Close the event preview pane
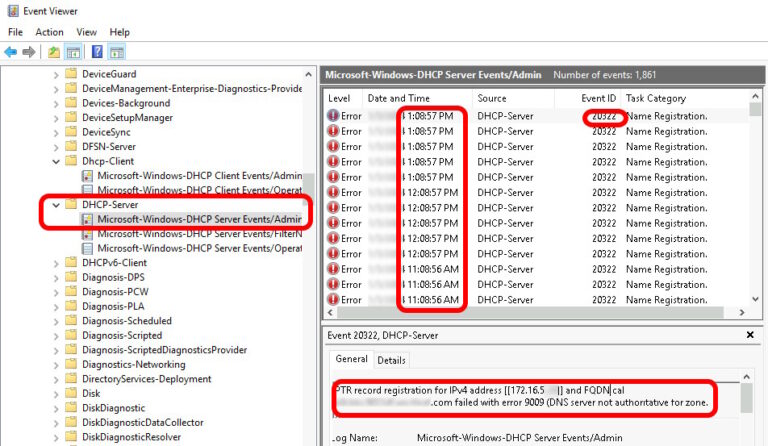768x446 pixels. (750, 337)
